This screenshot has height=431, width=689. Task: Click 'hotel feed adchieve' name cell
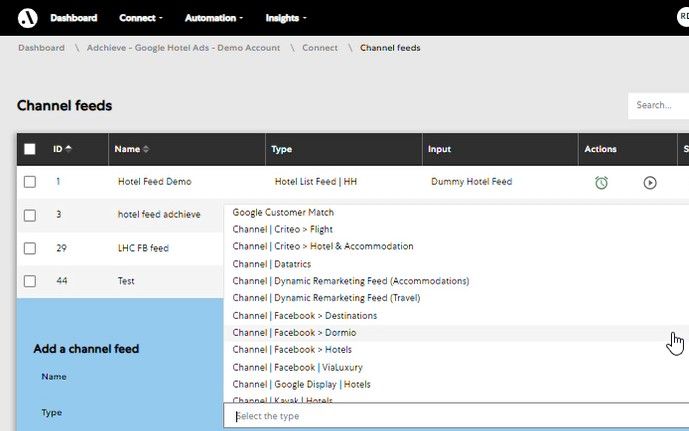(x=159, y=214)
